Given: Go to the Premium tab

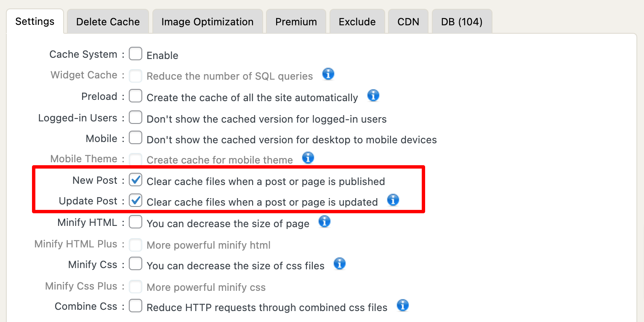Looking at the screenshot, I should (296, 21).
